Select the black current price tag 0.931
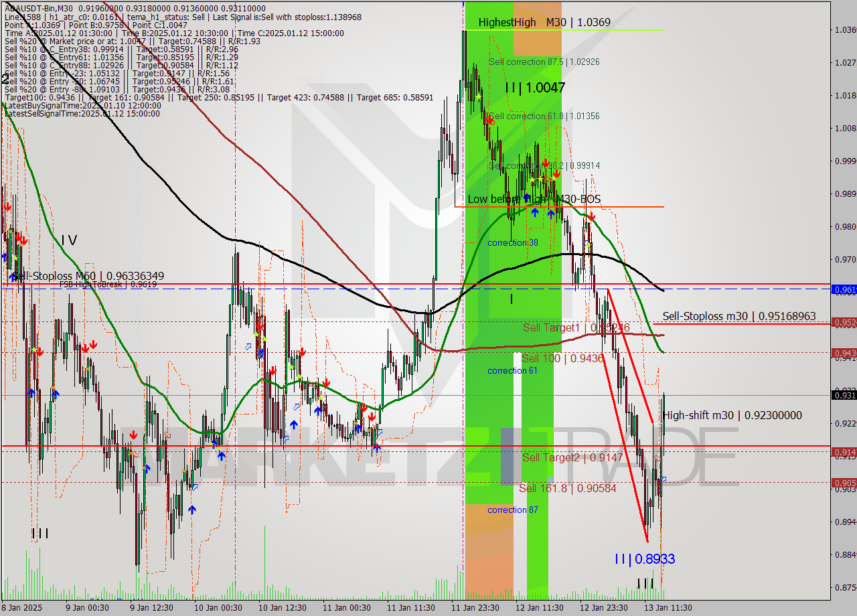Viewport: 857px width, 616px height. [844, 395]
